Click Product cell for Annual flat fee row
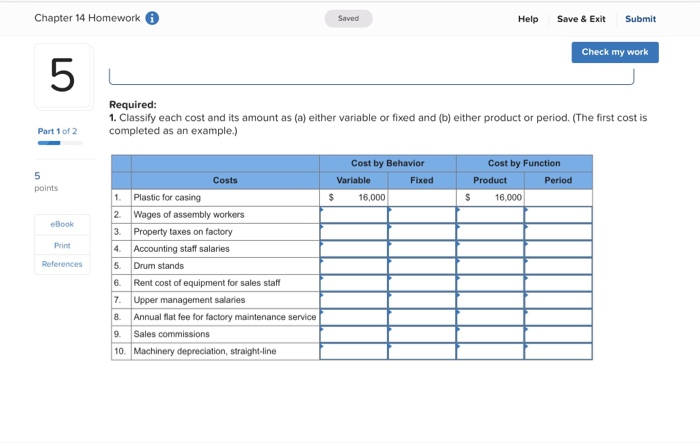700x446 pixels. tap(490, 317)
